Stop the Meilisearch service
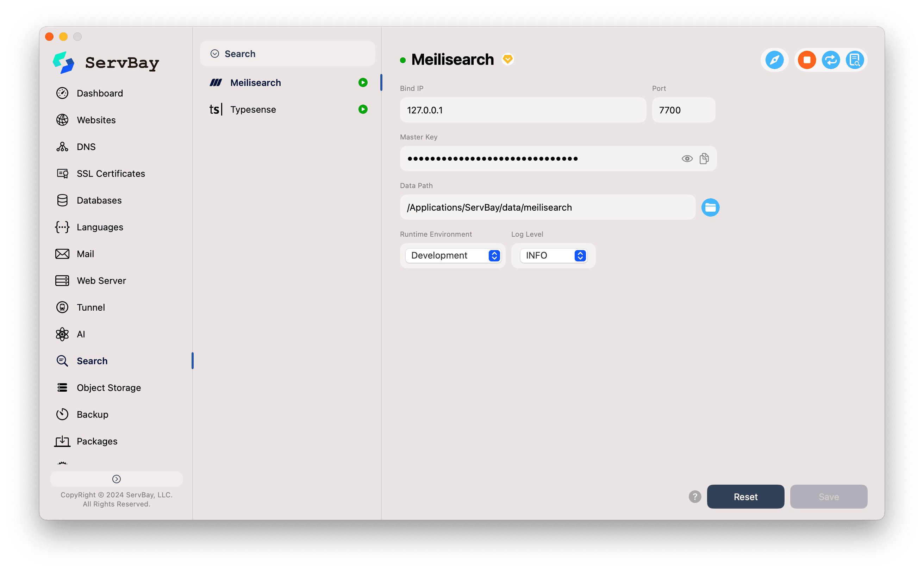This screenshot has height=572, width=924. point(807,60)
